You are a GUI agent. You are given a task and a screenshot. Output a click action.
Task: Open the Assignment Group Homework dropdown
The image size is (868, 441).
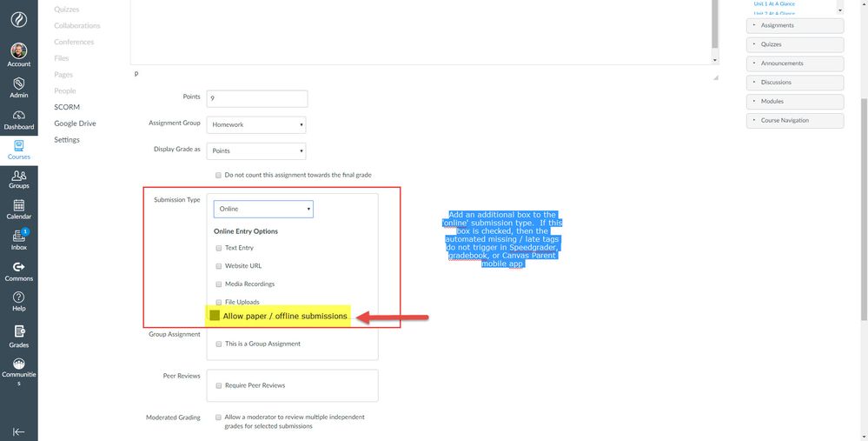tap(256, 124)
